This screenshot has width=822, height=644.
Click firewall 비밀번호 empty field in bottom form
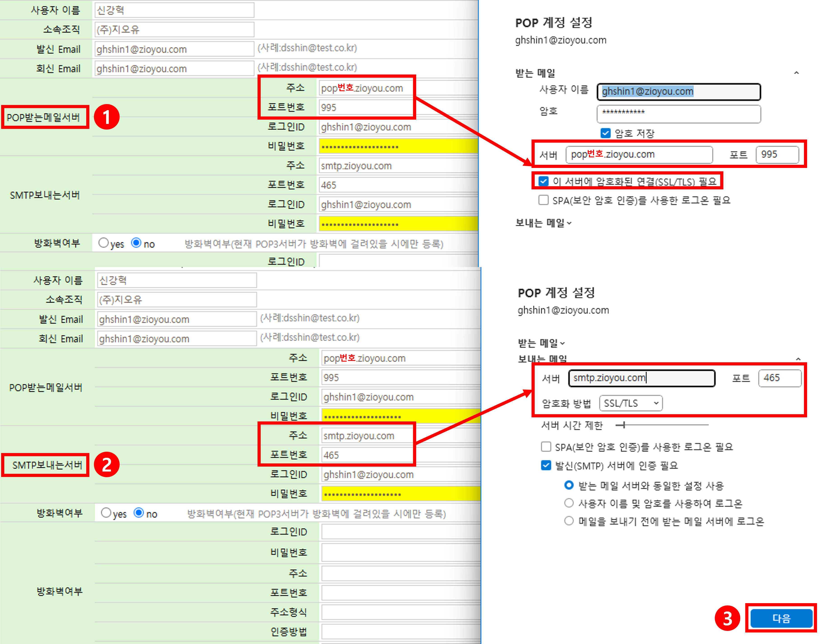[x=401, y=552]
